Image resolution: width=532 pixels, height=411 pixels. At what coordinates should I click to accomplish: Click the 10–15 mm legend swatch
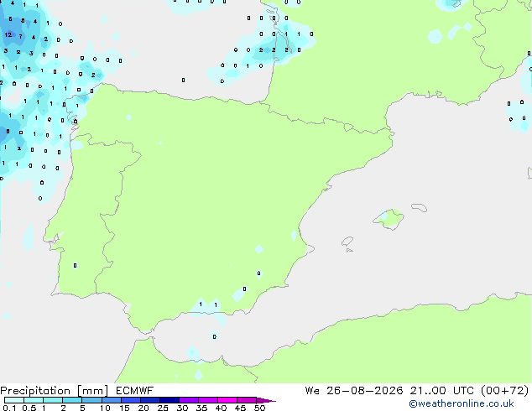[112, 400]
